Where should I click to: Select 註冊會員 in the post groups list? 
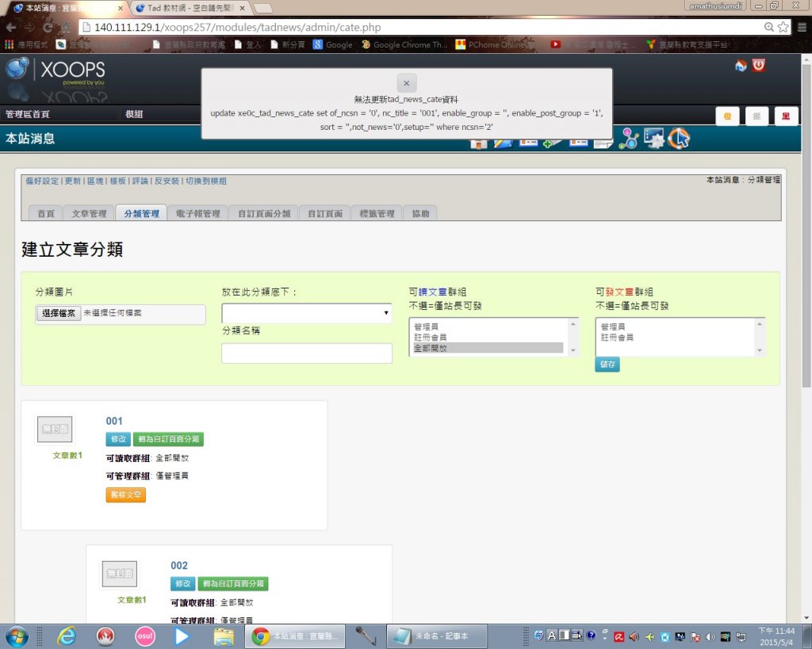point(617,338)
